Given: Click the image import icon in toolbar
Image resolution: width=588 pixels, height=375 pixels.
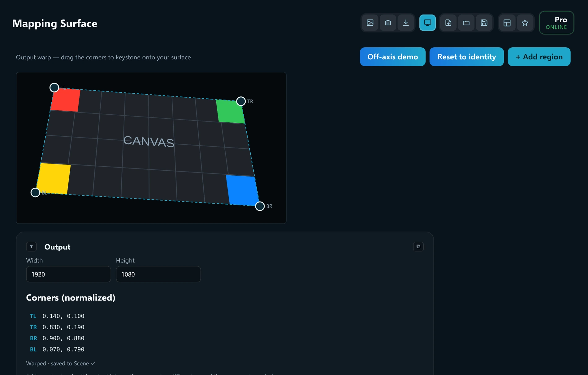Looking at the screenshot, I should (370, 23).
